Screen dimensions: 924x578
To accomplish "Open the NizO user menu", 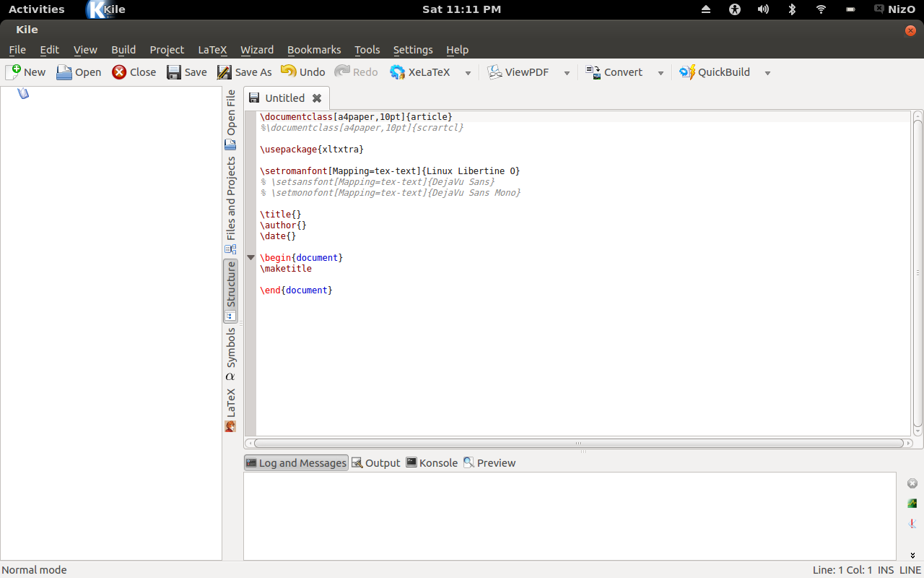I will click(x=894, y=9).
